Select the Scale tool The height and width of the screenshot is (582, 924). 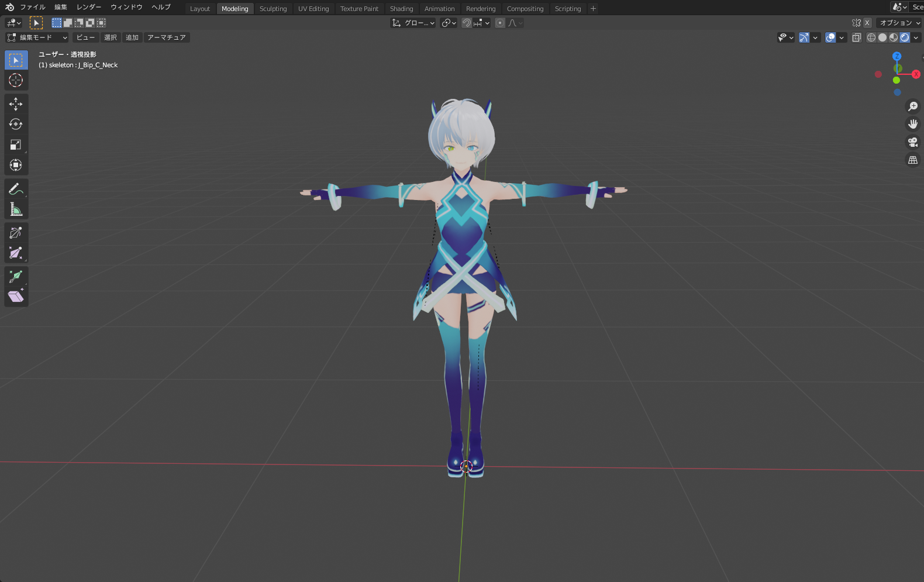point(16,144)
